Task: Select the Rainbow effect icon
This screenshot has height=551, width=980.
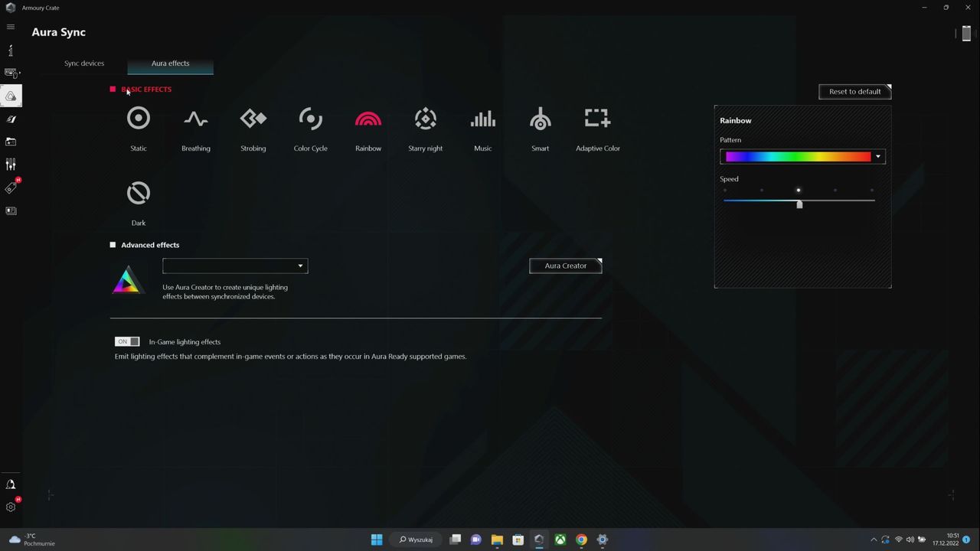Action: click(x=368, y=119)
